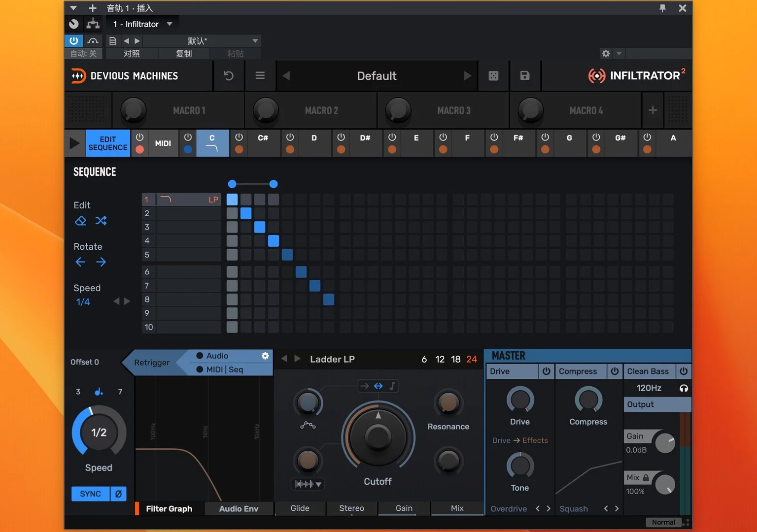Screen dimensions: 757x532
Task: Click the 对照 compare button
Action: tap(132, 53)
